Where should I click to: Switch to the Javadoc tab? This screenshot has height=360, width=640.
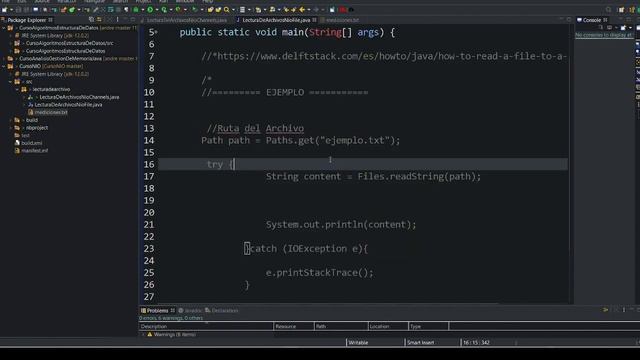(x=191, y=310)
